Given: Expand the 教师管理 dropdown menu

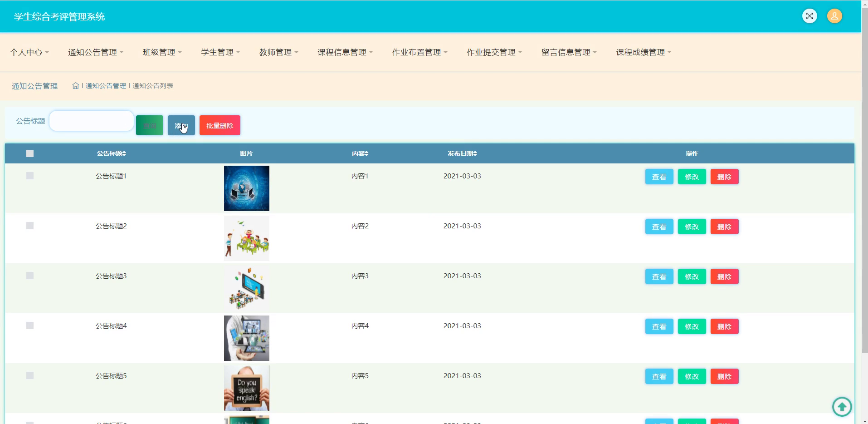Looking at the screenshot, I should click(x=279, y=52).
